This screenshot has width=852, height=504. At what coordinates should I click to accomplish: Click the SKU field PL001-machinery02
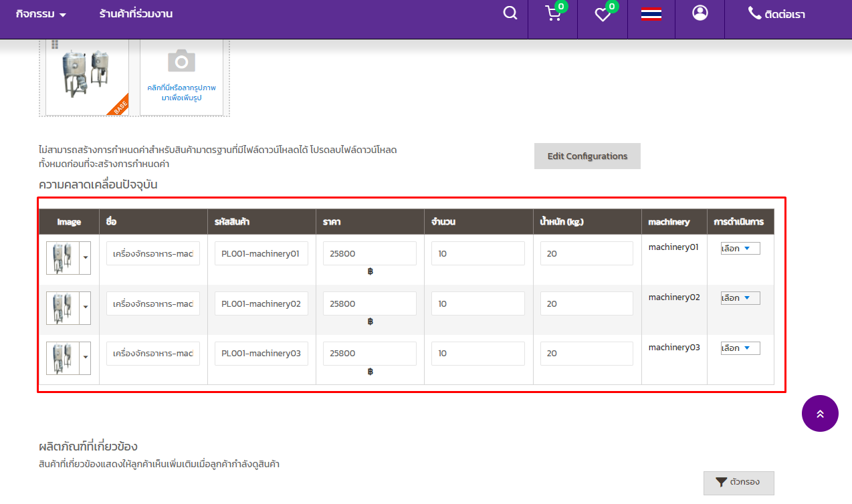pos(261,303)
